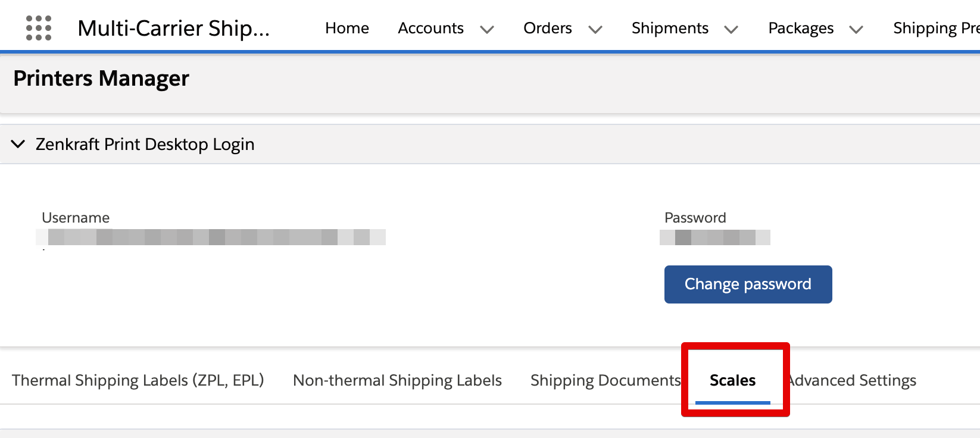Switch to Non-thermal Shipping Labels tab

click(x=397, y=380)
